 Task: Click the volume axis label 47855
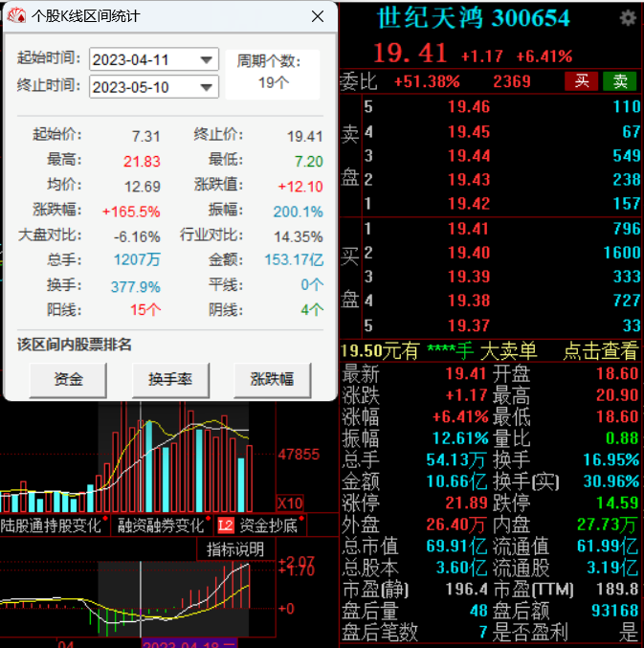[x=299, y=455]
